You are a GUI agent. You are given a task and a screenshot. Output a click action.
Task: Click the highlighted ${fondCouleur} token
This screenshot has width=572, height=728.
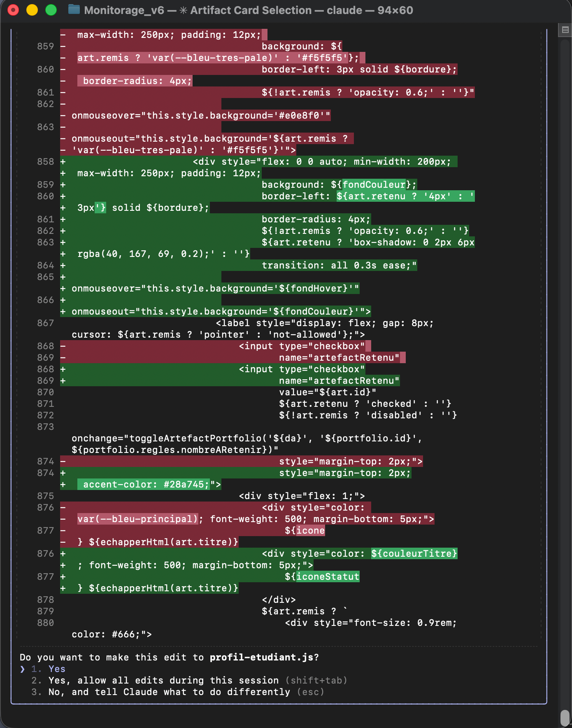click(x=374, y=185)
